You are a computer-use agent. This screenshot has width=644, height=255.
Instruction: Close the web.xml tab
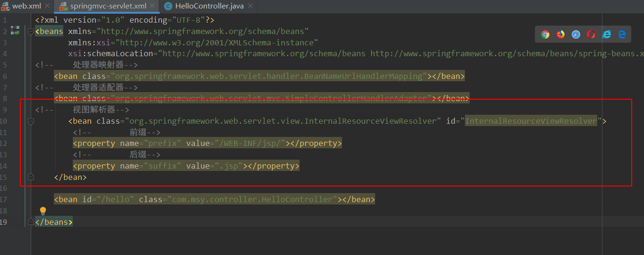point(47,6)
